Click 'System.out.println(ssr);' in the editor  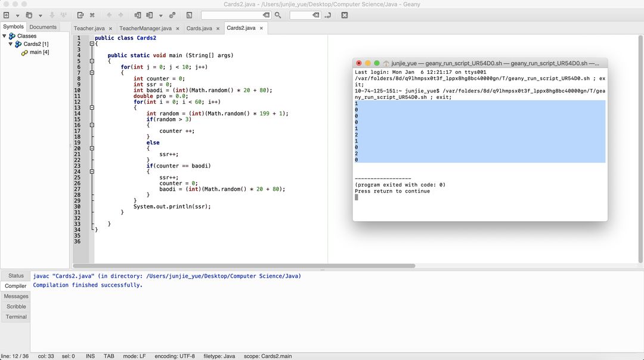tap(172, 207)
